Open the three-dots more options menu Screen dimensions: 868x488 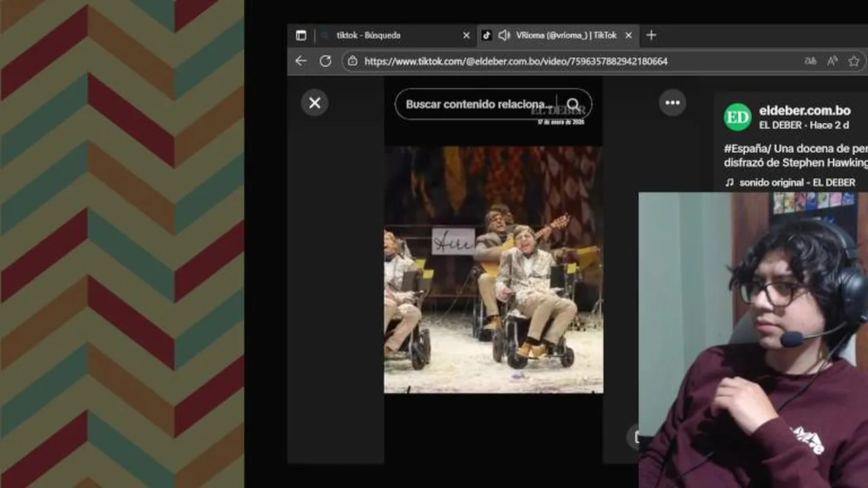(x=673, y=103)
